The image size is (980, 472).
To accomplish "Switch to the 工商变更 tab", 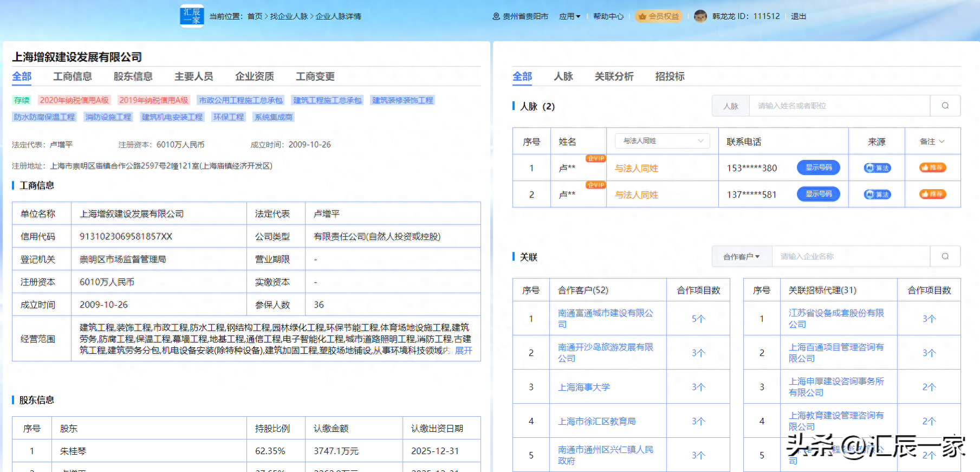I will pos(315,76).
